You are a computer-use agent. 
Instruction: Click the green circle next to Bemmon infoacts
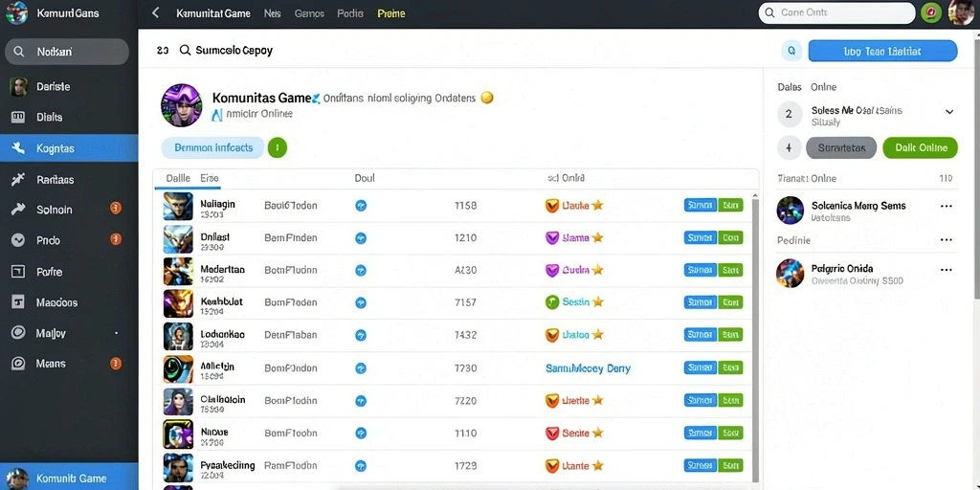click(x=278, y=147)
